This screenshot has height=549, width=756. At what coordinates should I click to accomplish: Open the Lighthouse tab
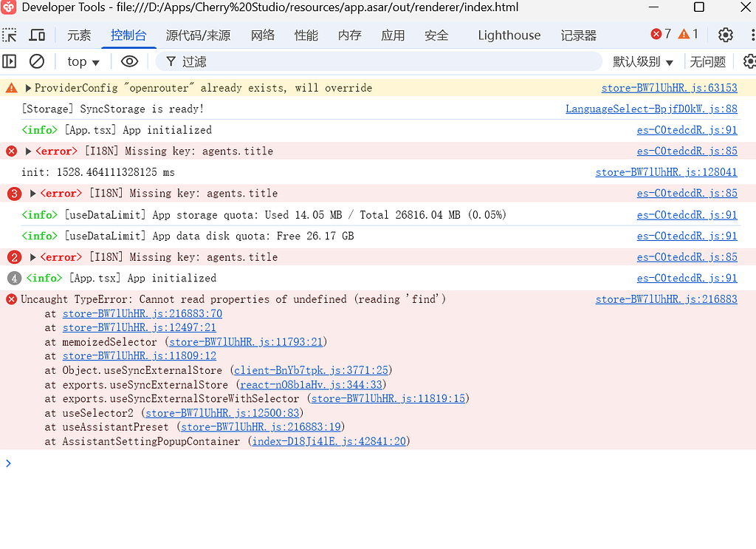[x=509, y=35]
